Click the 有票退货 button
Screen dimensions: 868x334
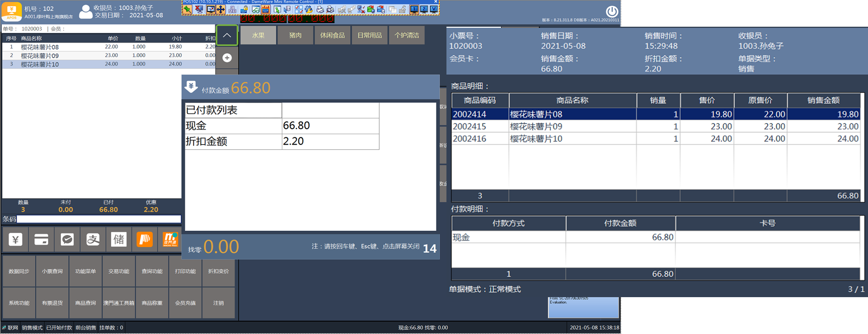[x=52, y=303]
